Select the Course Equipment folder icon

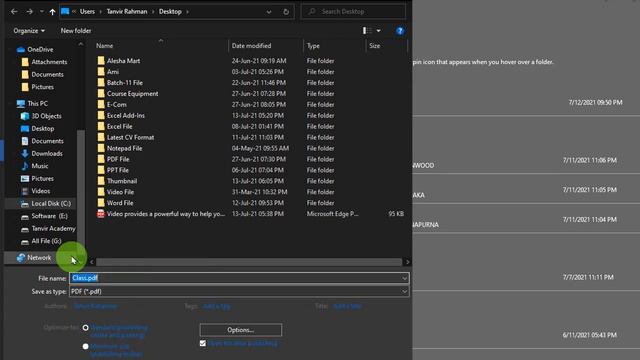pos(101,94)
